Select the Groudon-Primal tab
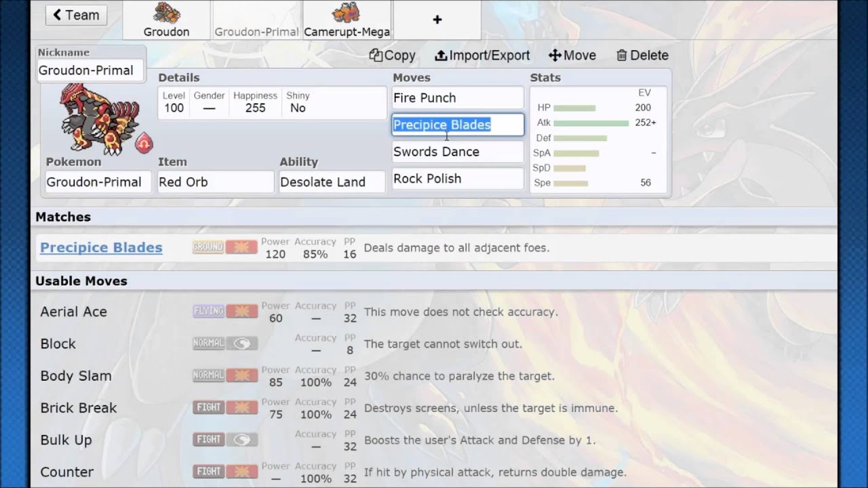Image resolution: width=868 pixels, height=488 pixels. point(256,20)
